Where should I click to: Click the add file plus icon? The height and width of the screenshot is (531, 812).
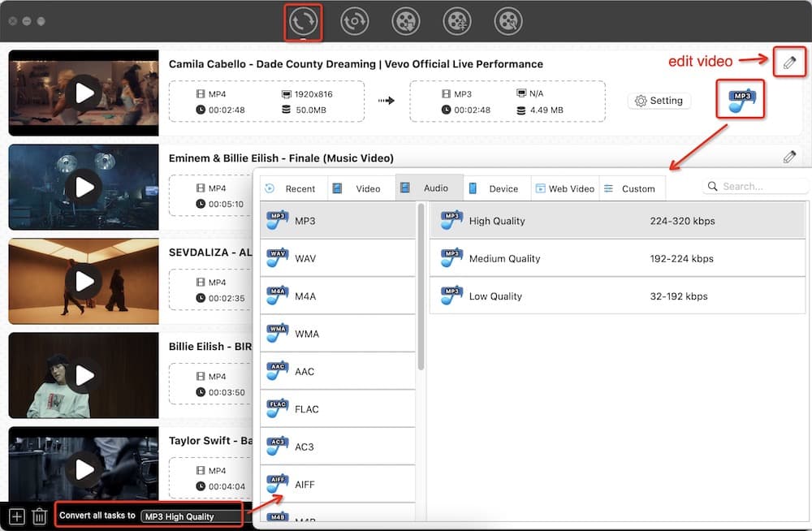[x=16, y=516]
